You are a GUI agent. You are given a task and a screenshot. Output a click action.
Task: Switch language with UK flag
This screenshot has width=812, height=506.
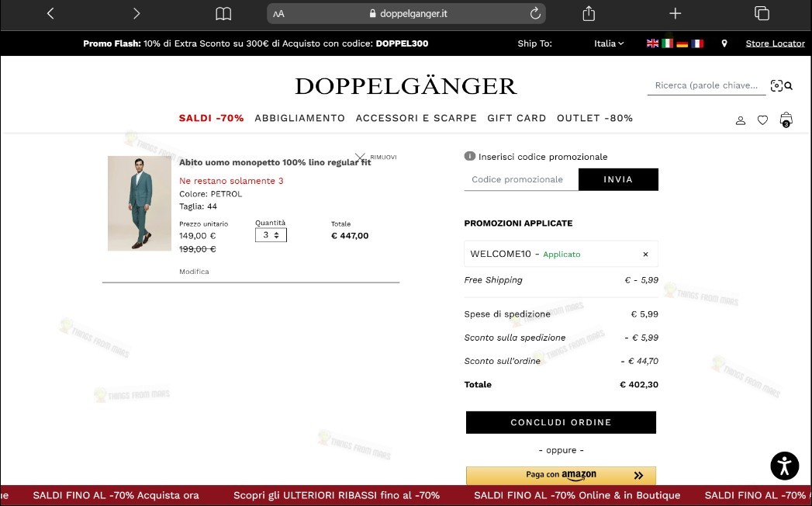click(x=652, y=43)
